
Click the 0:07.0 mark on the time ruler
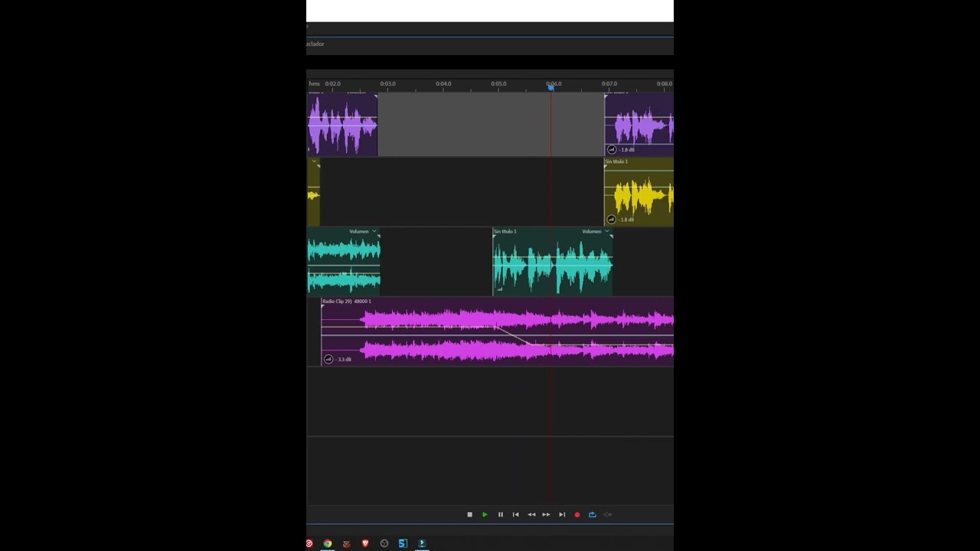[x=609, y=83]
